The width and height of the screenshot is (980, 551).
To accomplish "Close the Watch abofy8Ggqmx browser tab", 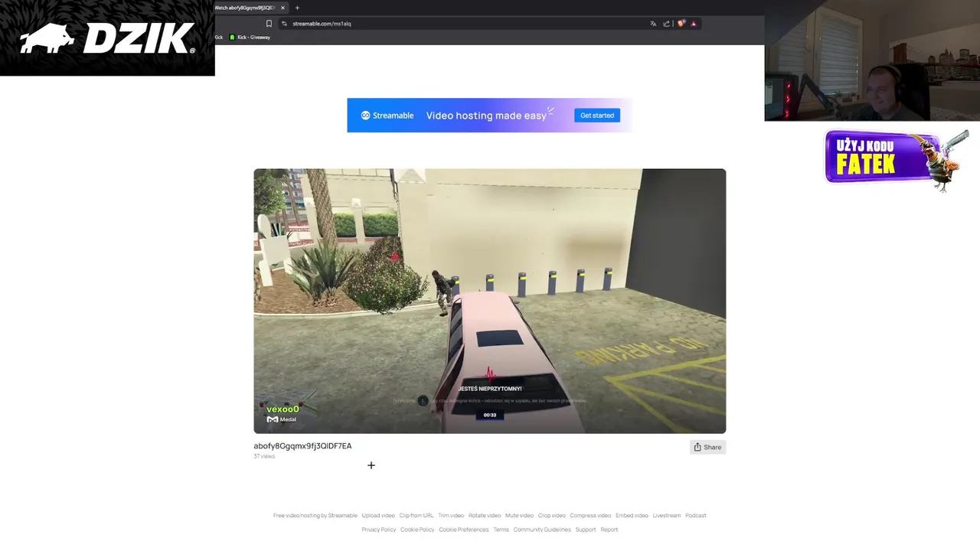I will 283,8.
